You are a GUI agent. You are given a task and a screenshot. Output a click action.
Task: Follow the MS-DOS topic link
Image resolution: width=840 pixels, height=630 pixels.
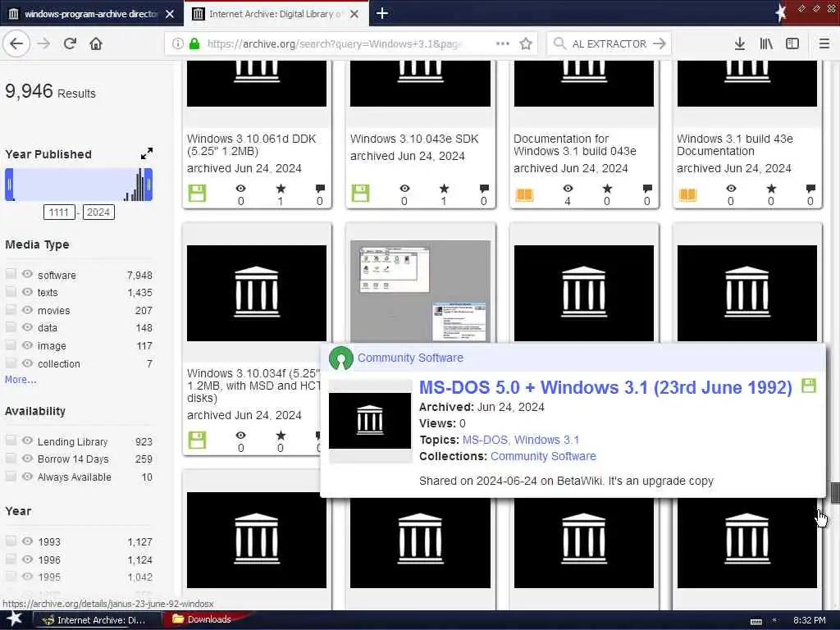[x=486, y=440]
